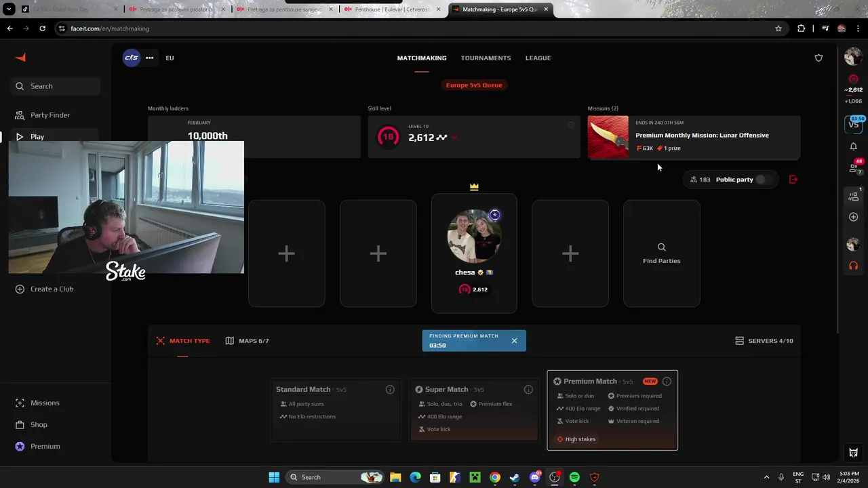Show hidden system tray icons
Screen dimensions: 868x488
tap(766, 477)
